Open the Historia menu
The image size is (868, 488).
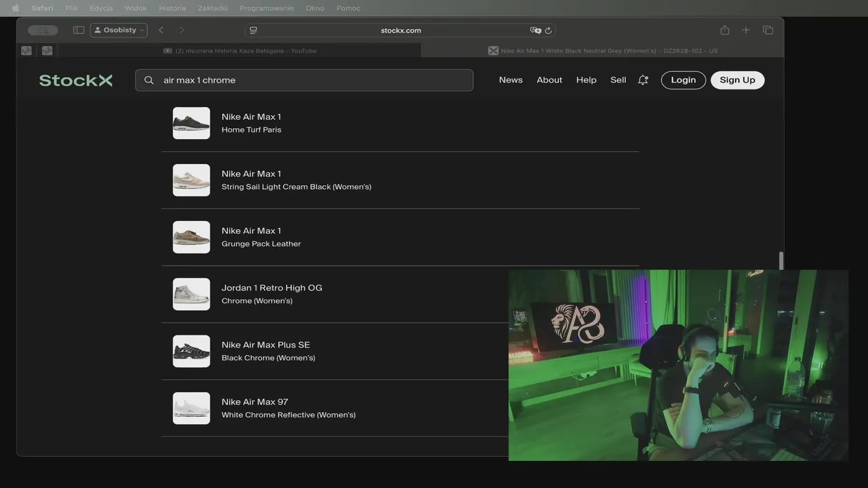click(x=172, y=8)
